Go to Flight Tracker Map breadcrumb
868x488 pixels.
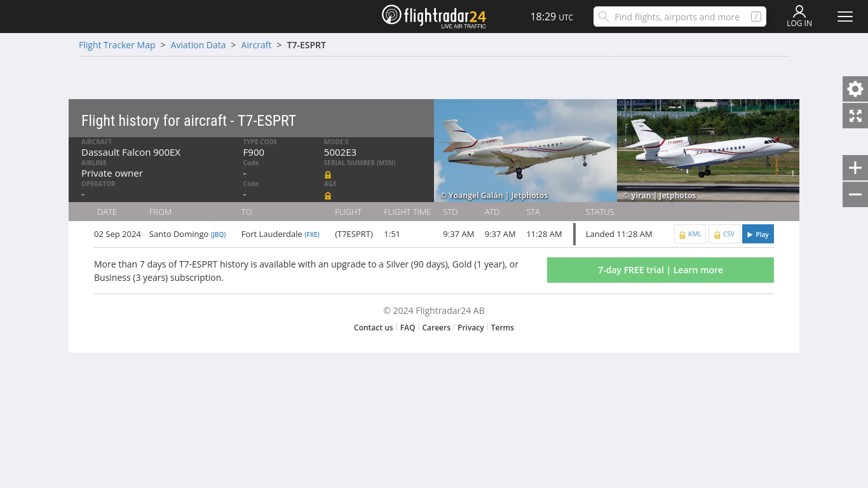(x=117, y=45)
